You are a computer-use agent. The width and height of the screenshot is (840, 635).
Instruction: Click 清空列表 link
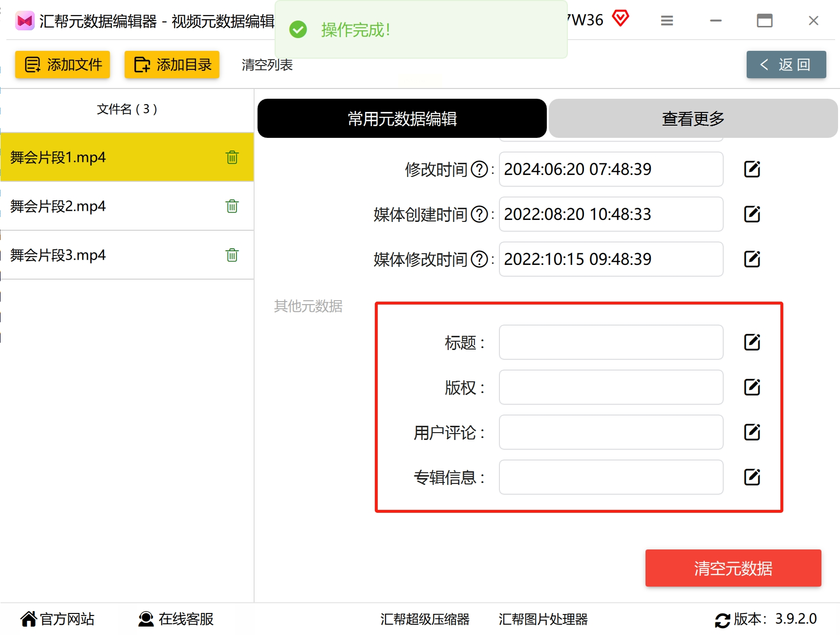coord(267,65)
